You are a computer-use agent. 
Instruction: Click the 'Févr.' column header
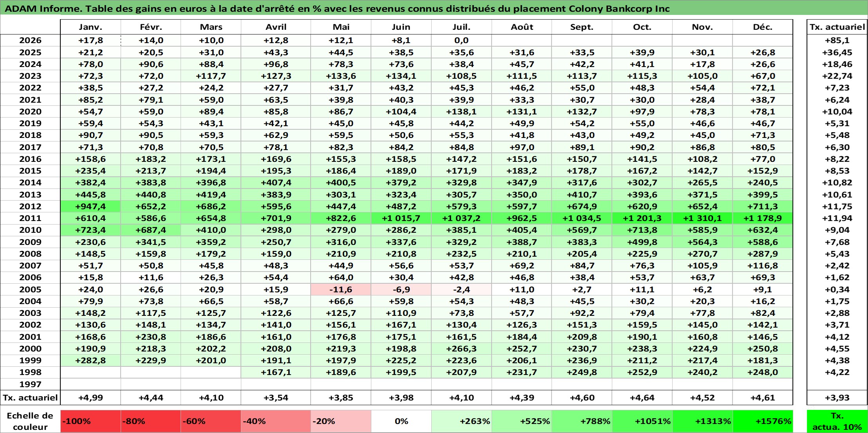tap(151, 27)
